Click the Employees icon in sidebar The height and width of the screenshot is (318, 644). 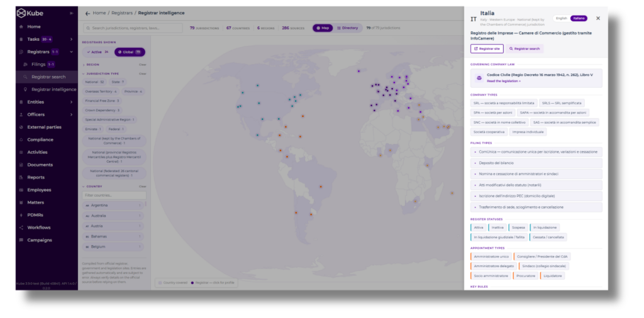21,190
